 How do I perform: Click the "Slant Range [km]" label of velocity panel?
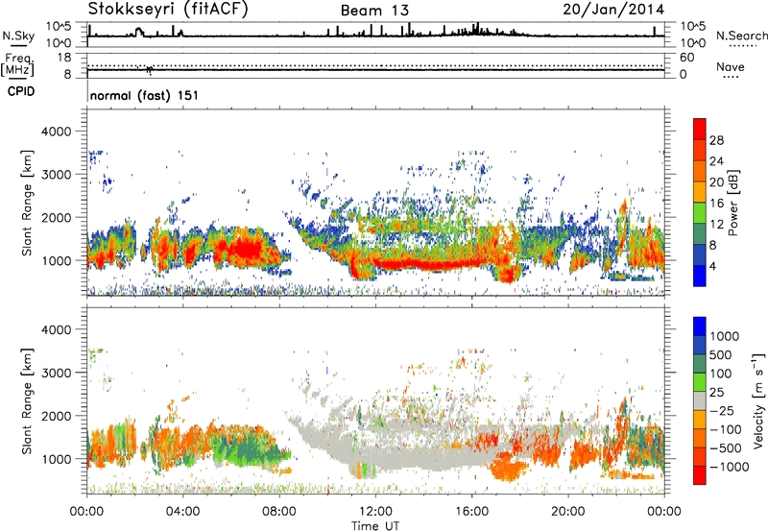pos(27,401)
